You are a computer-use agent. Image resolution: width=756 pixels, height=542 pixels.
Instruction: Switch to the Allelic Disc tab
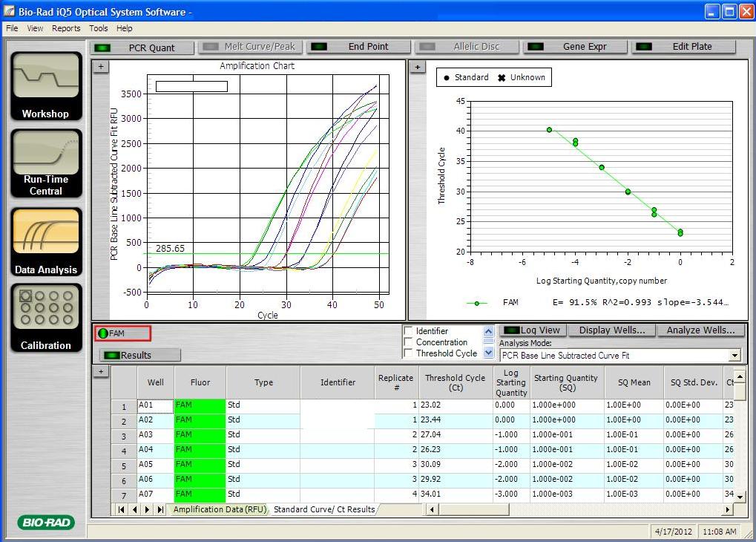tap(467, 46)
